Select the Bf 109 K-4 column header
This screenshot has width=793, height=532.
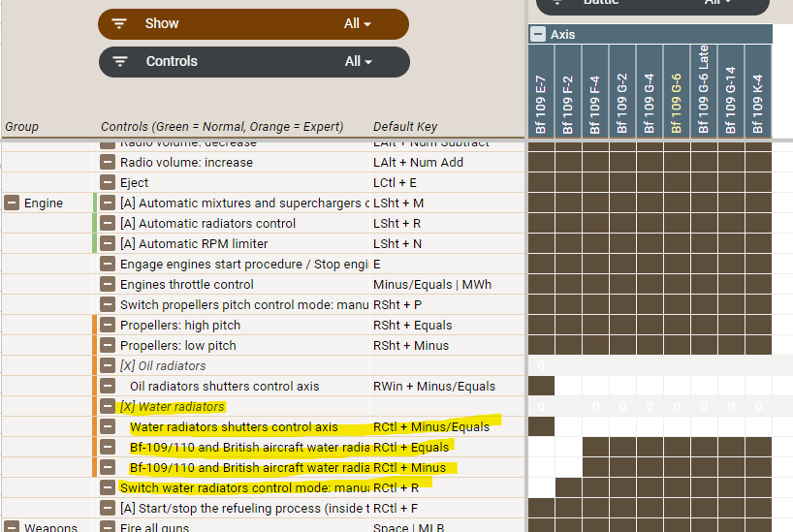758,91
